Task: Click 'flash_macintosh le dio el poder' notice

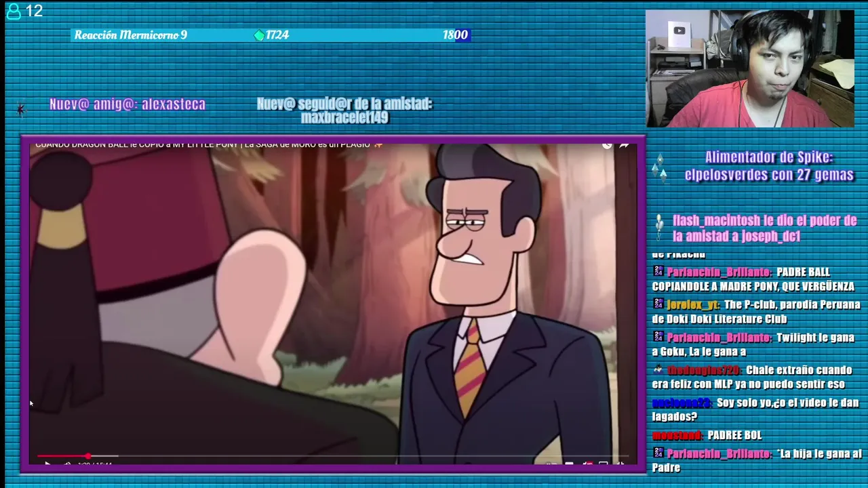Action: [765, 228]
